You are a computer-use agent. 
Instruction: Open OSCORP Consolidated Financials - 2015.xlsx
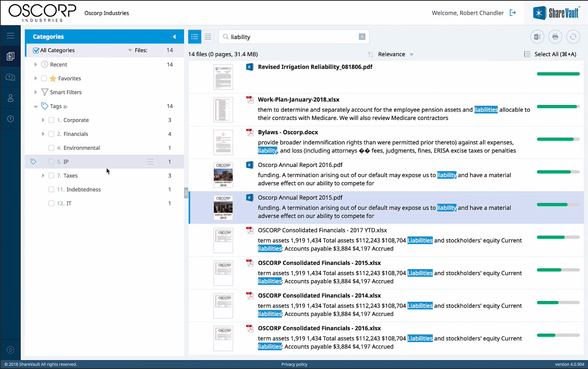319,263
